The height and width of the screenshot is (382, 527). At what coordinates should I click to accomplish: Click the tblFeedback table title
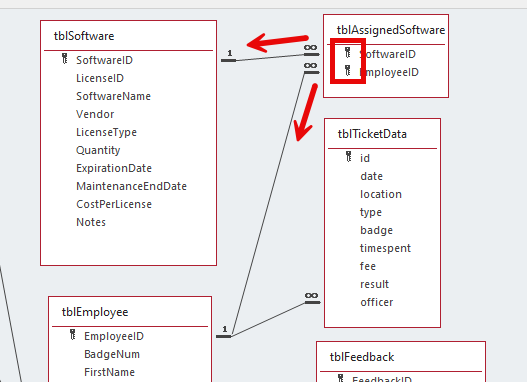coord(362,357)
